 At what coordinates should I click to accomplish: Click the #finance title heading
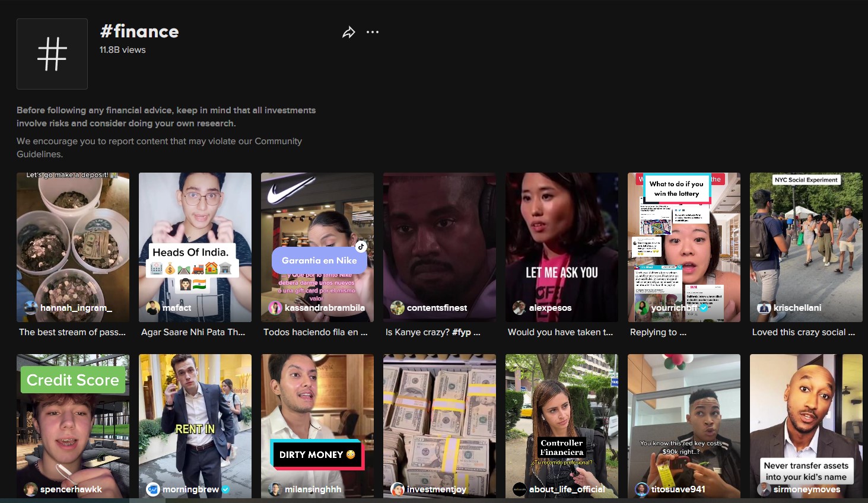click(139, 31)
